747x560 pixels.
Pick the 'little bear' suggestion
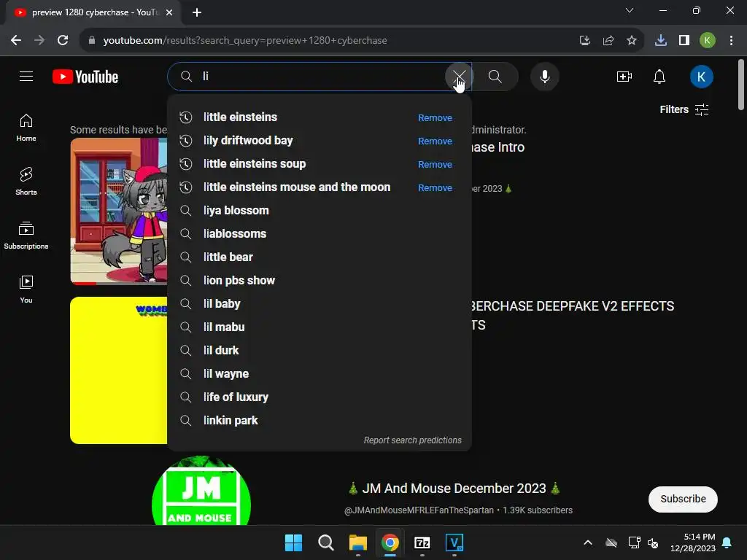[320, 257]
